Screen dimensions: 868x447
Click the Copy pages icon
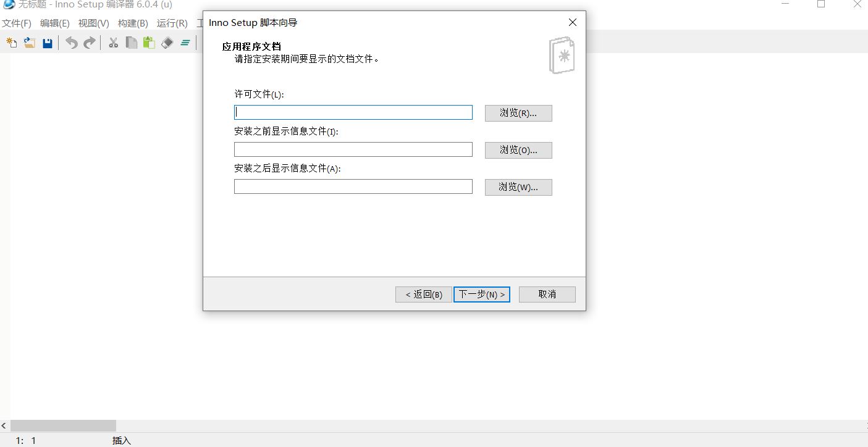pos(131,43)
